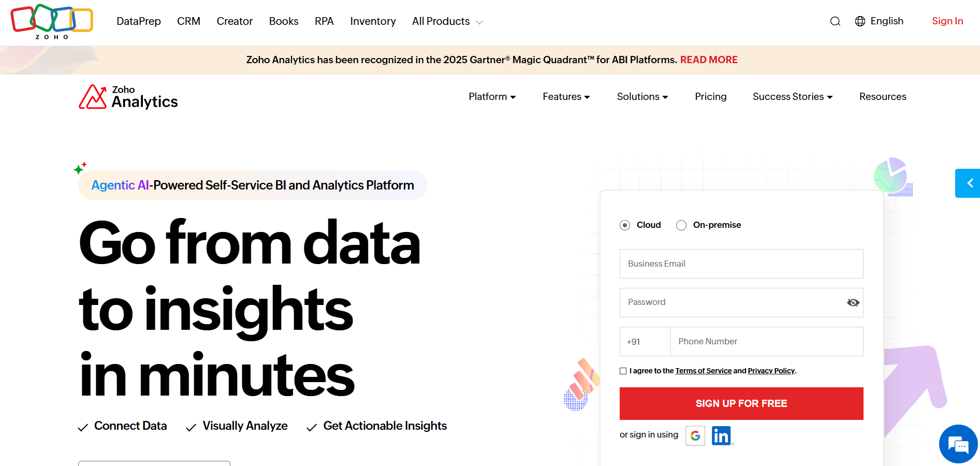Screen dimensions: 980x466
Task: Open the Pricing page
Action: 711,97
